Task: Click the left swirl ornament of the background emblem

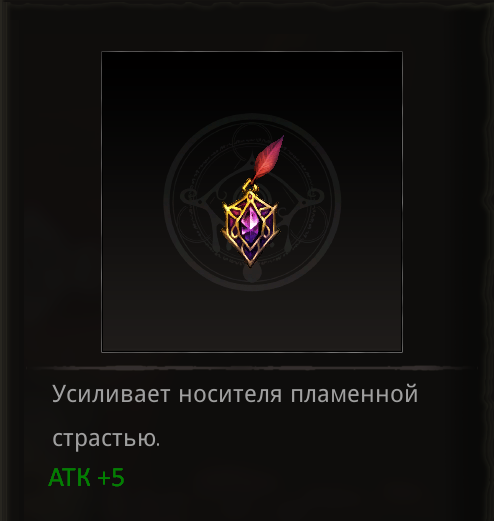Action: (189, 197)
